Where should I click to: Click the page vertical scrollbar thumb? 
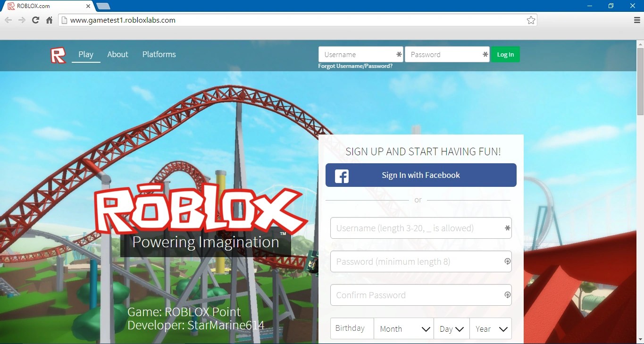(640, 81)
